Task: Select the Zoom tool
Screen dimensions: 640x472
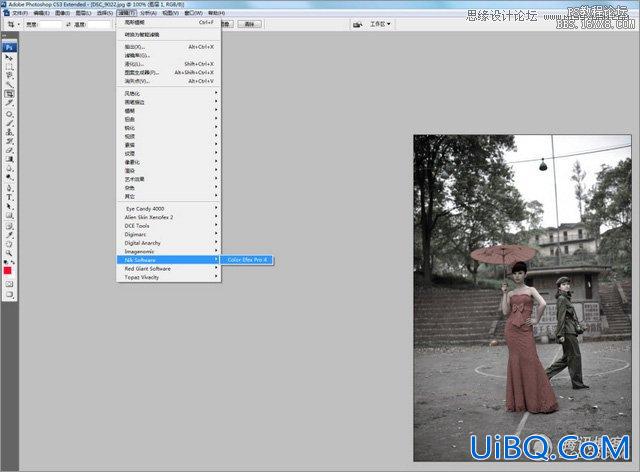Action: [9, 253]
